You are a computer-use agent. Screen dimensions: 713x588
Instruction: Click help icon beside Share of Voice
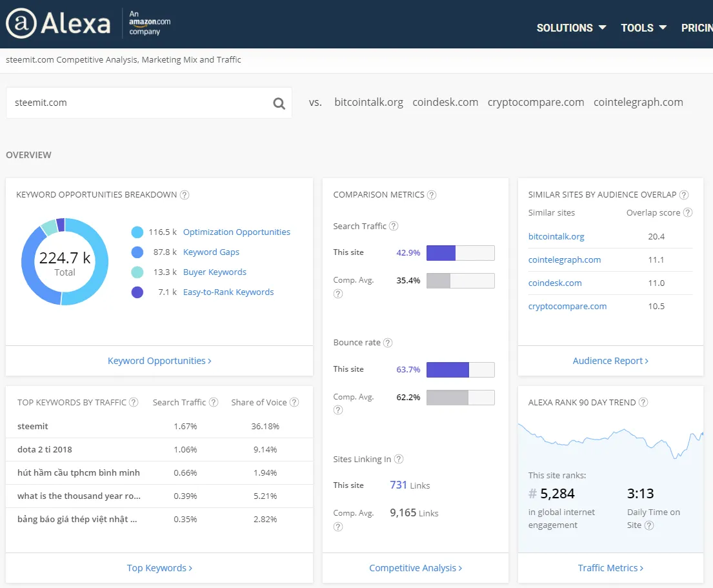click(x=294, y=402)
